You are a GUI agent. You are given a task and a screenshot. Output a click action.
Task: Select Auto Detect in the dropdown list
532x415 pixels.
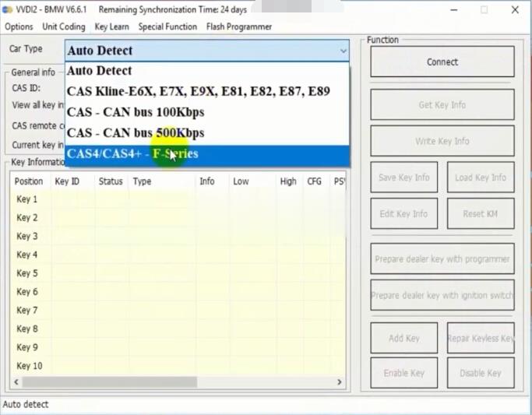point(207,71)
